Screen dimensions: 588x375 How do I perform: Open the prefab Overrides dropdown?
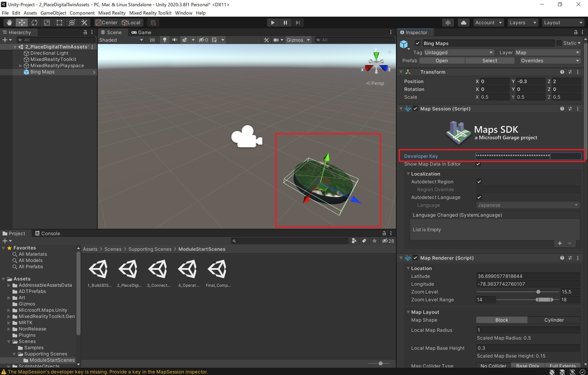pyautogui.click(x=550, y=61)
